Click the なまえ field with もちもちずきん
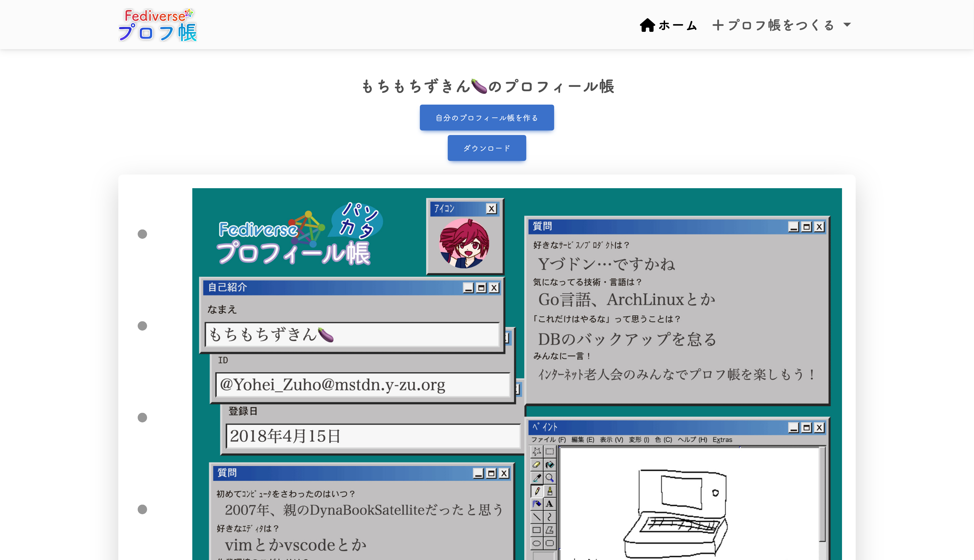 click(x=352, y=334)
